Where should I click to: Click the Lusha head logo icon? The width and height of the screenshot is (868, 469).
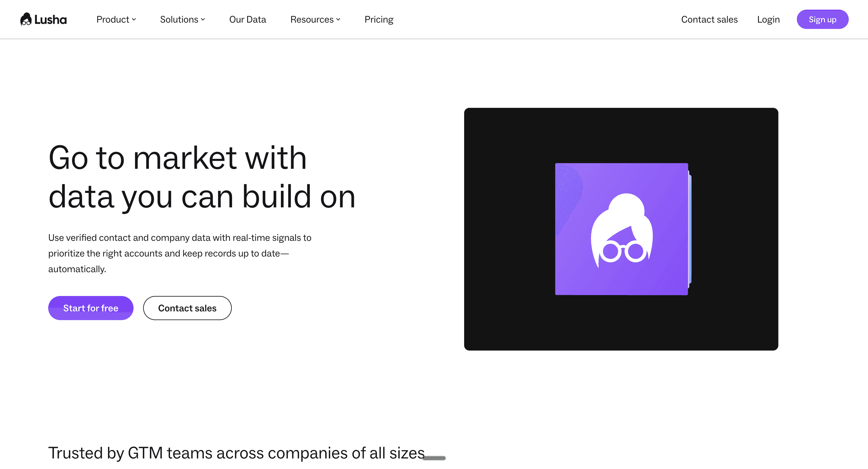point(26,19)
